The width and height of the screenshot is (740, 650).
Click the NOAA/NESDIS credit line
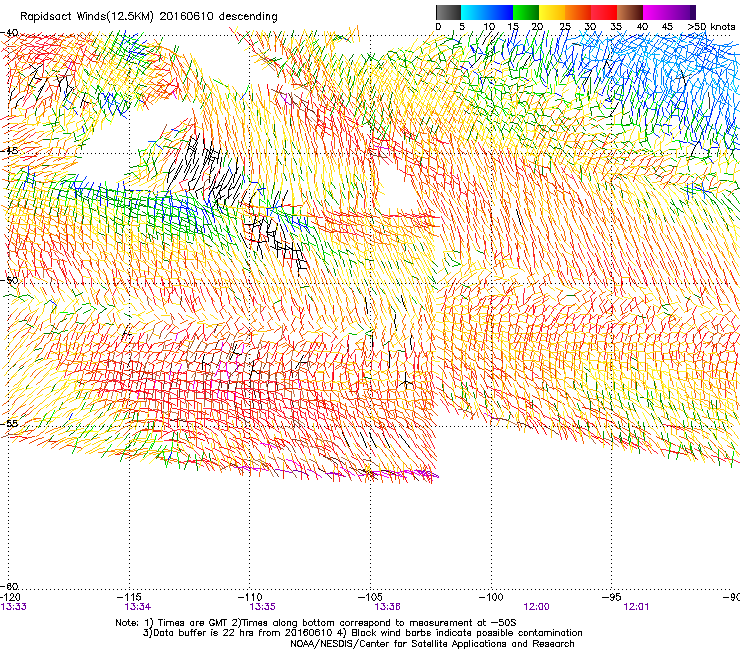coord(432,644)
